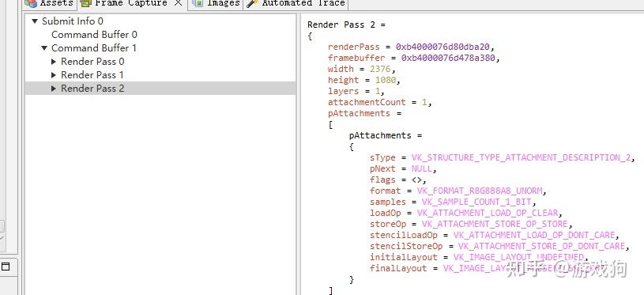Click the width value 2376

(x=379, y=69)
